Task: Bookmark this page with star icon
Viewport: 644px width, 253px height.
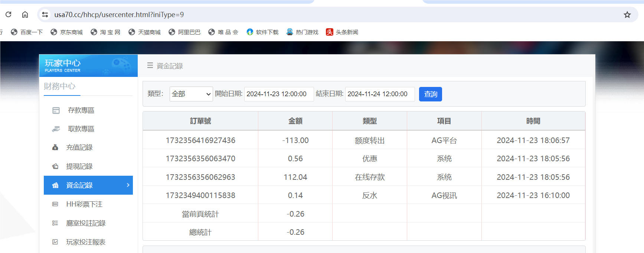Action: tap(627, 14)
